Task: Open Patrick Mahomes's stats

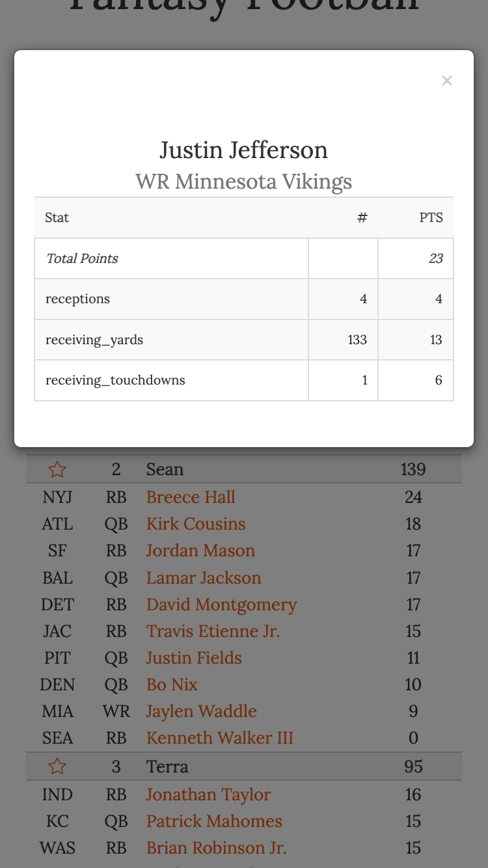Action: 214,821
